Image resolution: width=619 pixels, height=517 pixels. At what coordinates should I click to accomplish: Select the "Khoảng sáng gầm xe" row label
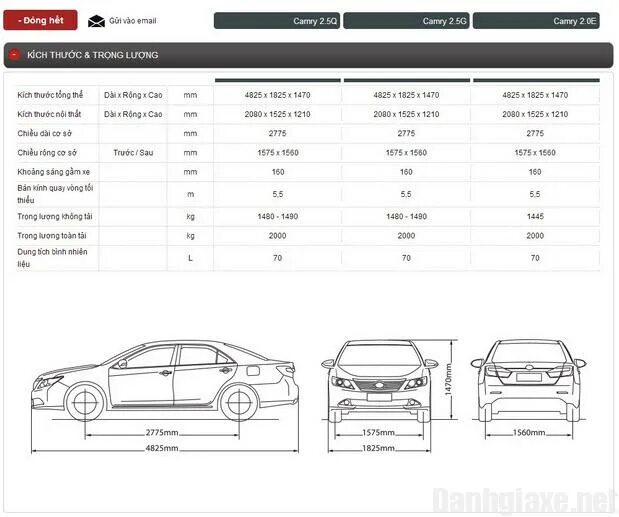(x=53, y=172)
